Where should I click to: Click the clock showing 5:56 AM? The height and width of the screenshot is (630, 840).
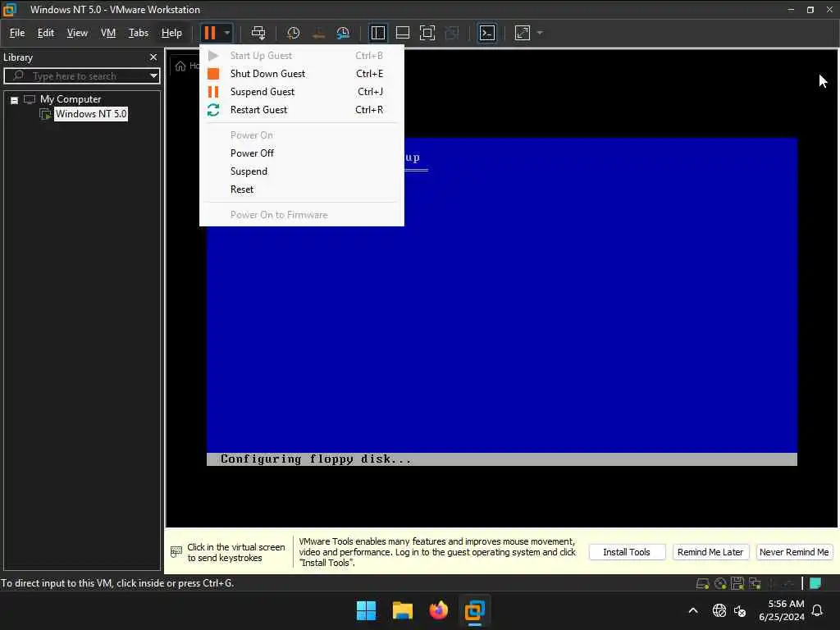[x=786, y=604]
